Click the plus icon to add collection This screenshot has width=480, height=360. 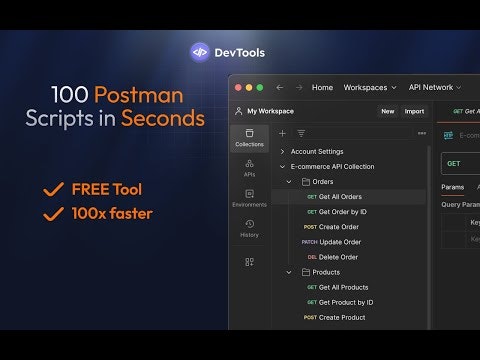tap(282, 133)
